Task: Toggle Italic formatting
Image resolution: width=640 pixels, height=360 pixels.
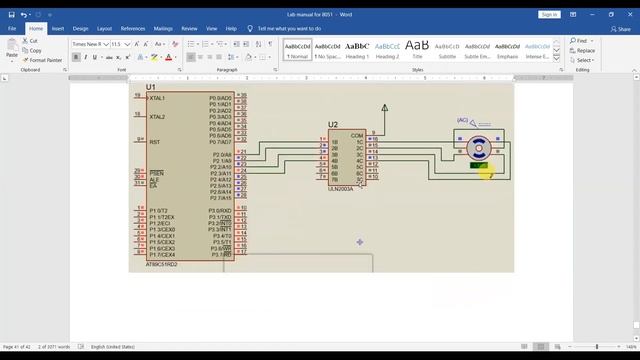Action: (x=85, y=58)
